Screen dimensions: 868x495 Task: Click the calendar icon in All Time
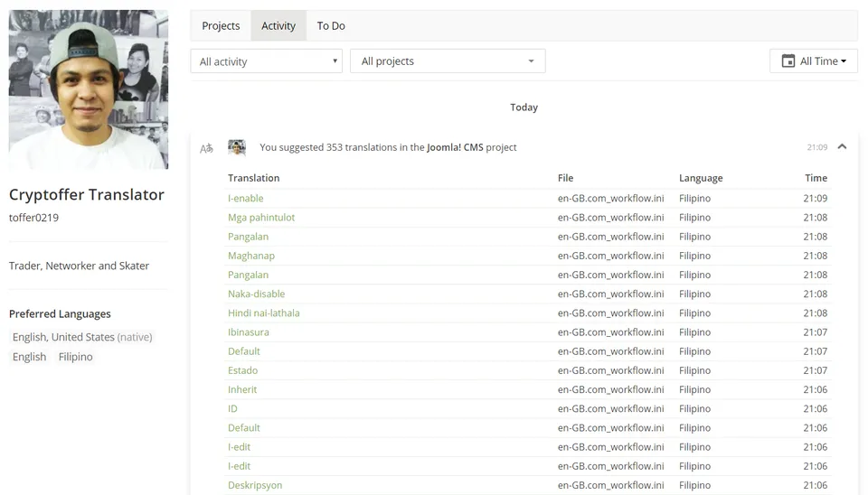(x=788, y=61)
